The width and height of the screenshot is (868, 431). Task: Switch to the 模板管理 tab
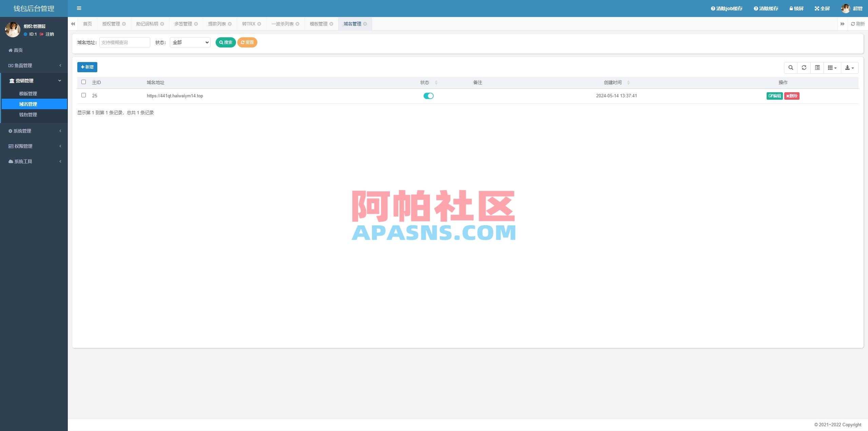(319, 24)
